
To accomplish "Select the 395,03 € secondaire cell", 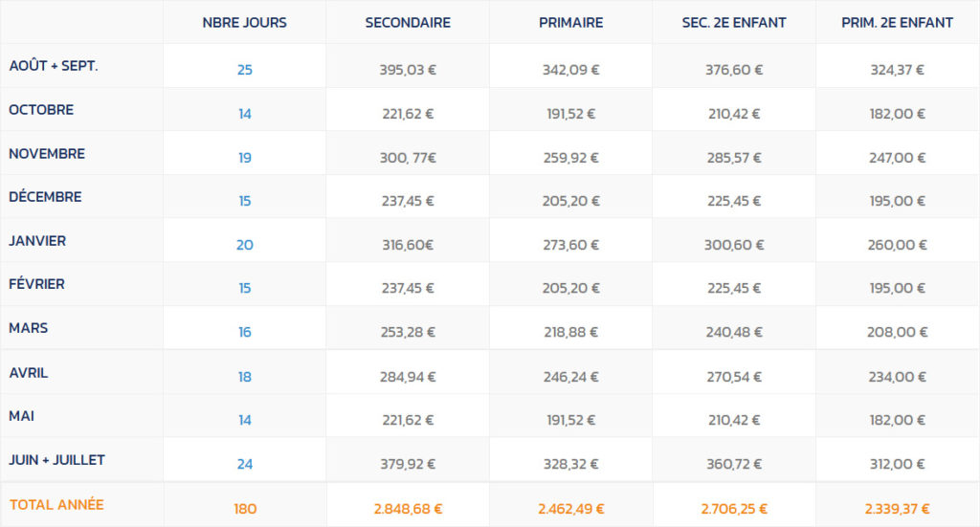I will 408,70.
